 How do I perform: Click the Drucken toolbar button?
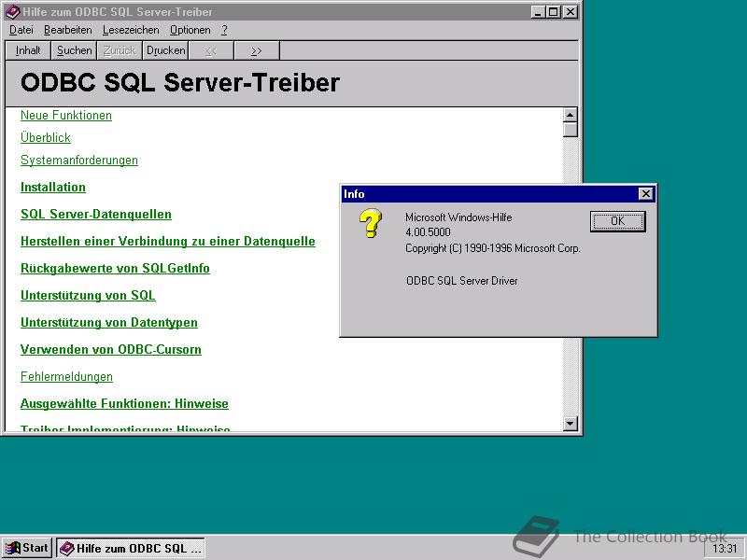click(165, 50)
